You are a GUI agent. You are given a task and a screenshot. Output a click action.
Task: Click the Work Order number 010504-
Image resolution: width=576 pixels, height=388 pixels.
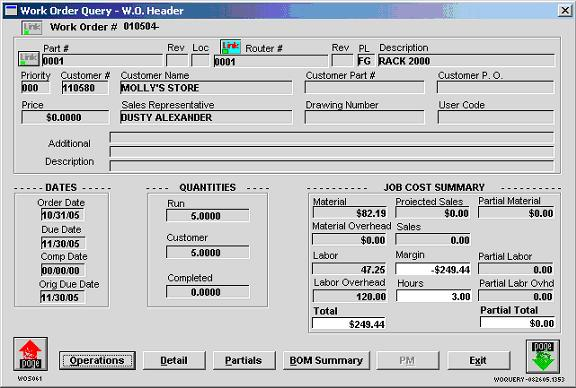click(141, 26)
